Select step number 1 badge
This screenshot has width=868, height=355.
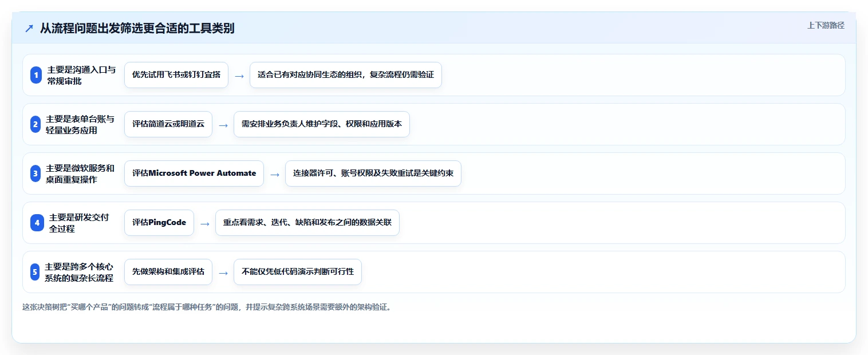point(36,75)
